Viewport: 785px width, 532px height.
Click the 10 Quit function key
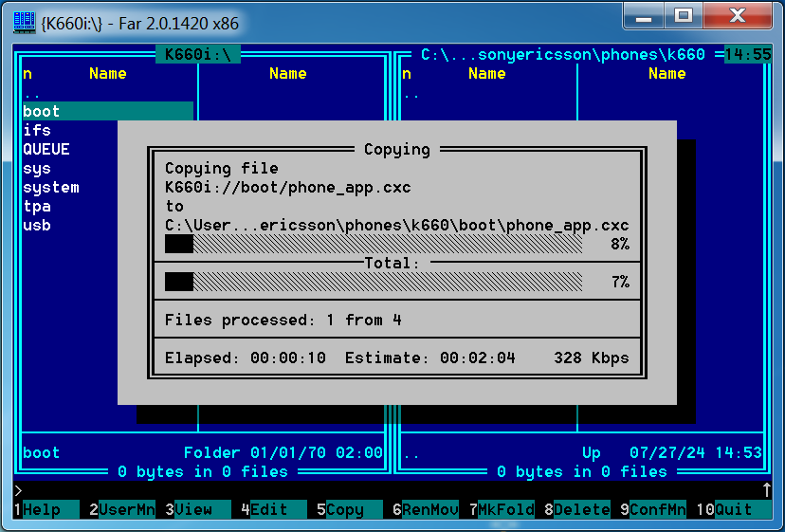coord(734,509)
